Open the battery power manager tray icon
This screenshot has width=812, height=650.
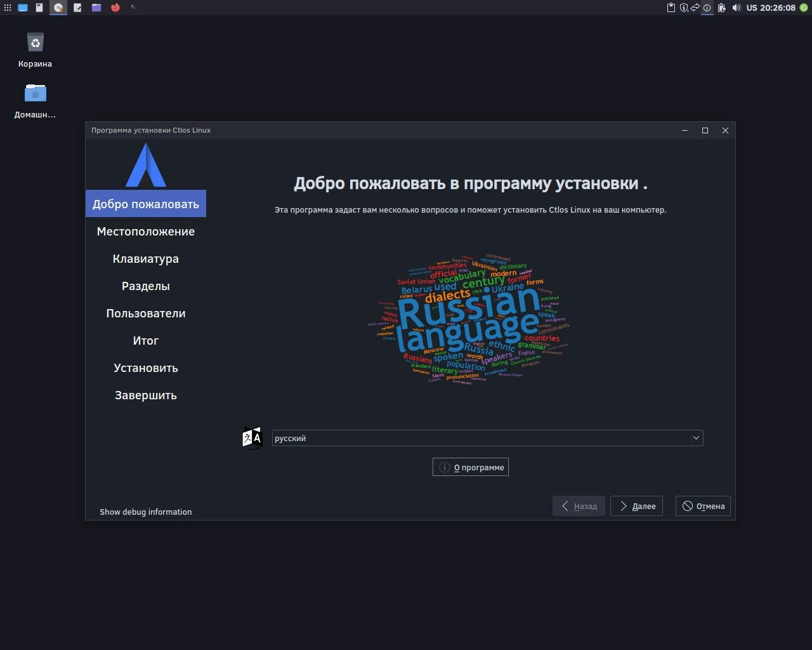pyautogui.click(x=722, y=8)
